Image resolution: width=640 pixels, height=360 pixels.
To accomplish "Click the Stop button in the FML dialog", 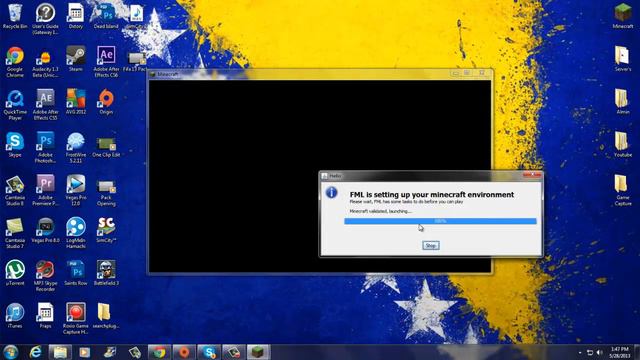I will click(x=431, y=245).
